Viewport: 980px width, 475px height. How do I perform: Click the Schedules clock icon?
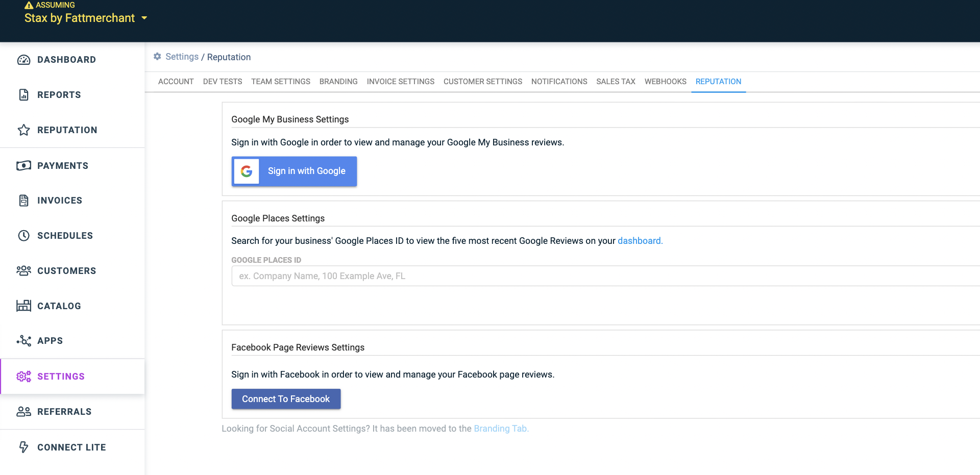tap(23, 236)
